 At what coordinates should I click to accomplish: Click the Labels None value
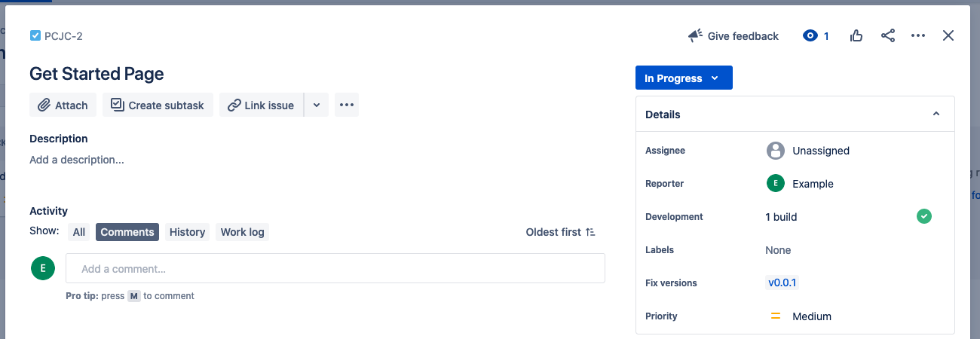(x=778, y=250)
